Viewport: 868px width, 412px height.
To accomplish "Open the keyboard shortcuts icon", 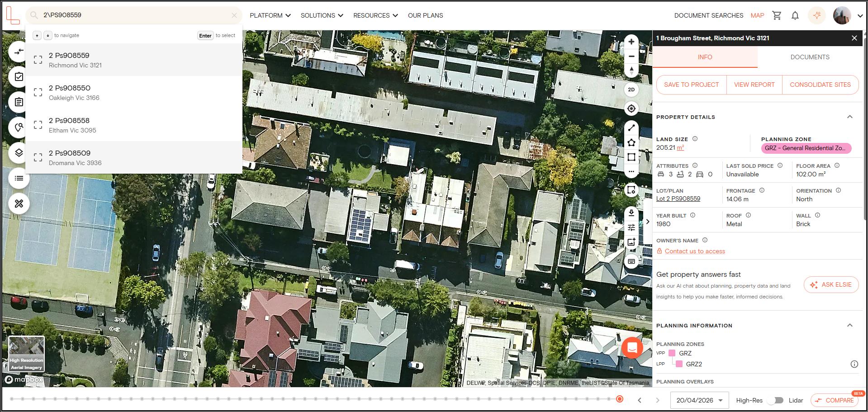I will [631, 261].
